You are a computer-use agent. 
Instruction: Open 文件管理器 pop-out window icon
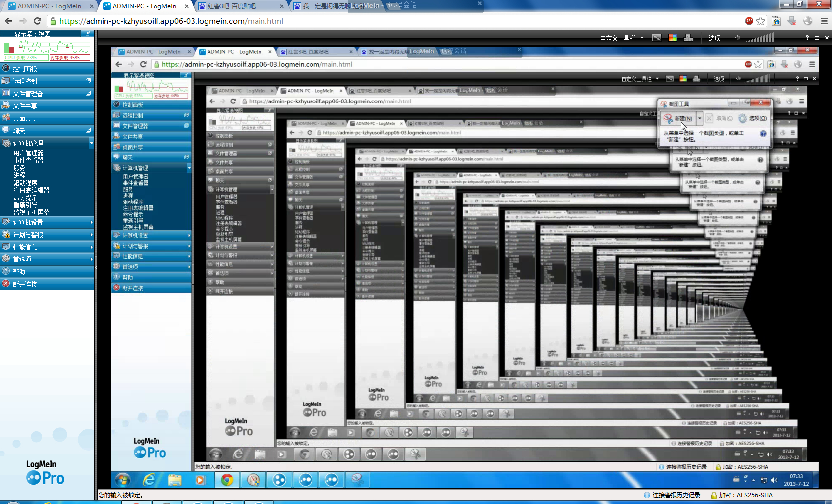[88, 93]
